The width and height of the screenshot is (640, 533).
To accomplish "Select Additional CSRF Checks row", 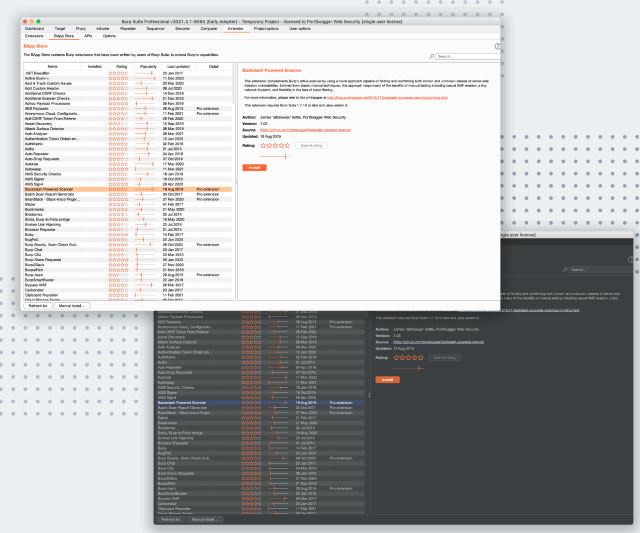I will pos(128,93).
